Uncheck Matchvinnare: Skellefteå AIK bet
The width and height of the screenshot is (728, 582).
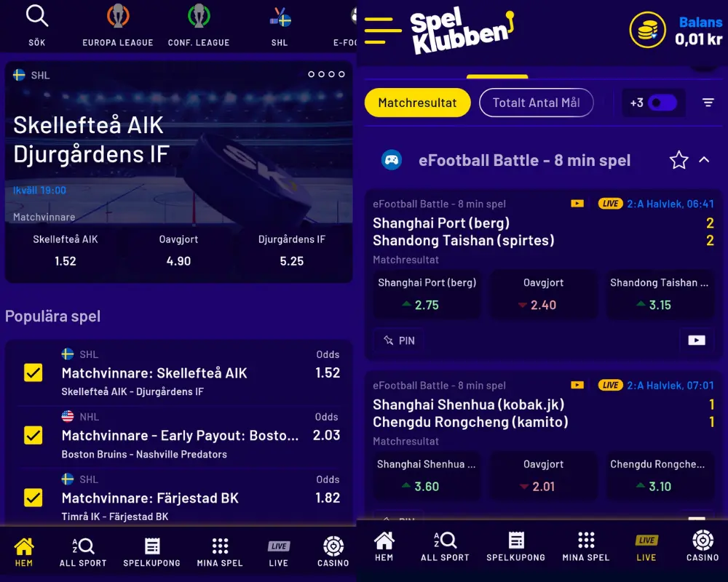click(33, 372)
